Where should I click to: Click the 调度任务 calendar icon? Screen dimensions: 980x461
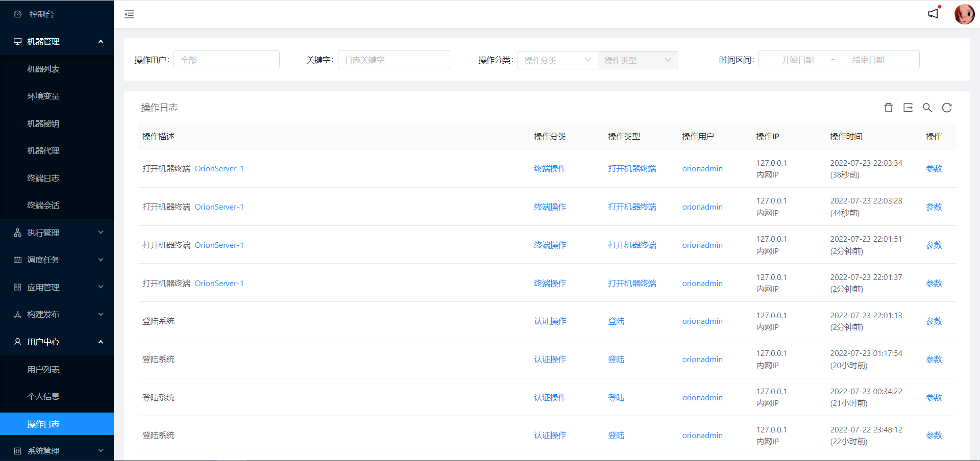(x=18, y=260)
